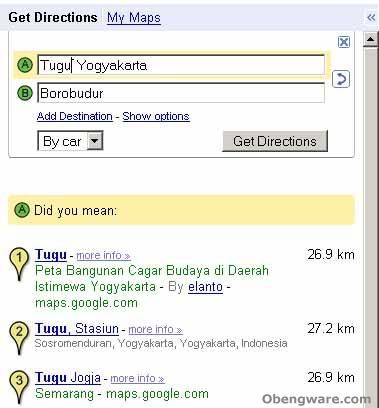Close the directions box with X icon

(x=344, y=42)
